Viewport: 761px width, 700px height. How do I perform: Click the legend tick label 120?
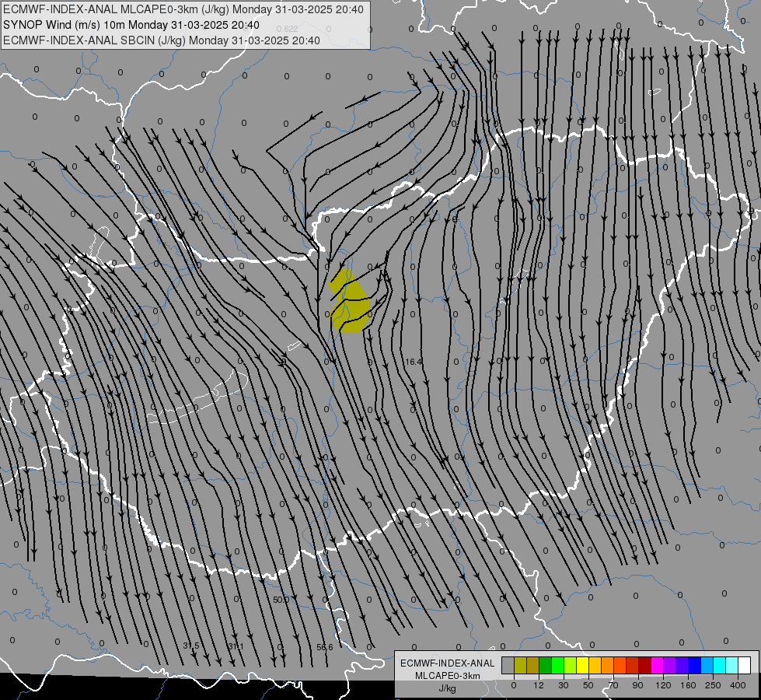[663, 685]
